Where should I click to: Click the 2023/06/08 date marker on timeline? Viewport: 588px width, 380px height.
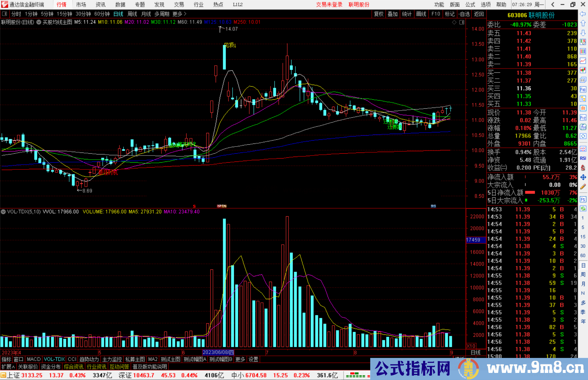pos(218,352)
